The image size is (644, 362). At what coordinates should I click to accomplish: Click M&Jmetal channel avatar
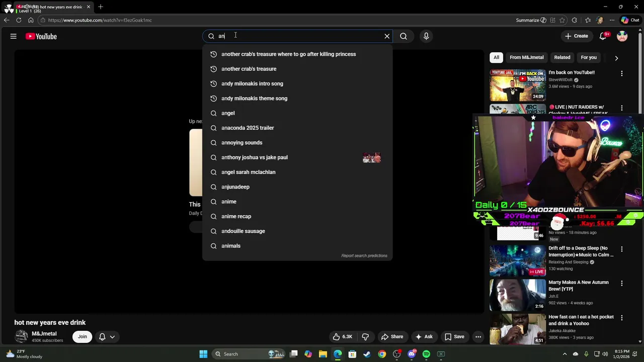coord(21,337)
